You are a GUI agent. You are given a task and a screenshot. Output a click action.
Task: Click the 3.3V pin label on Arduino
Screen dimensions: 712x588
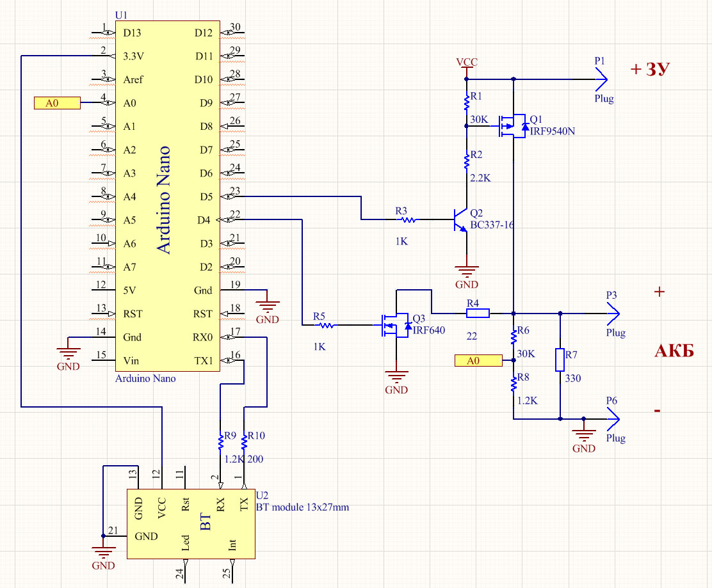(x=133, y=56)
